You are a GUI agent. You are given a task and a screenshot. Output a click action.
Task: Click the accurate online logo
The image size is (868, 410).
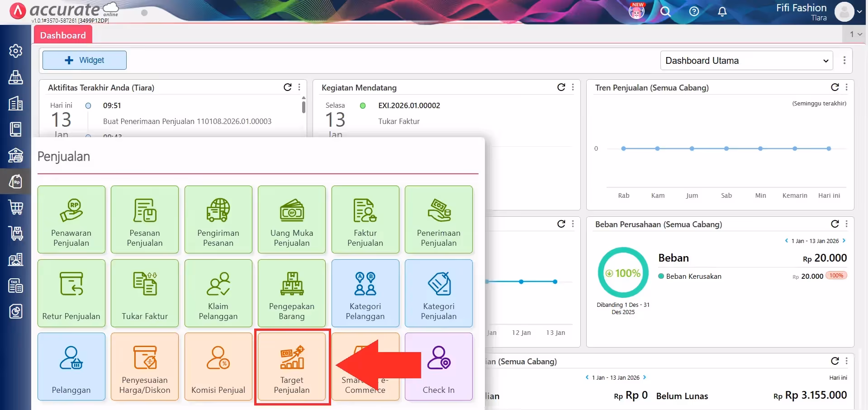point(65,11)
